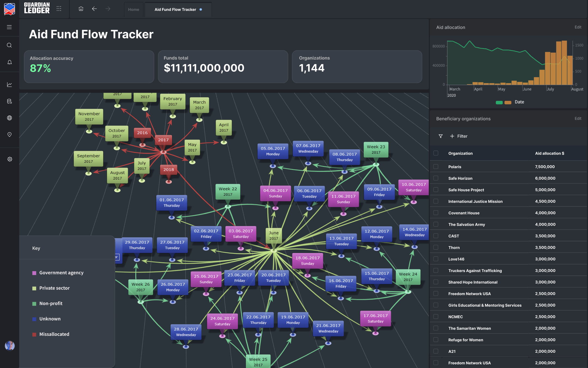Click the orange legend swatch under chart
The image size is (588, 368).
[x=508, y=102]
